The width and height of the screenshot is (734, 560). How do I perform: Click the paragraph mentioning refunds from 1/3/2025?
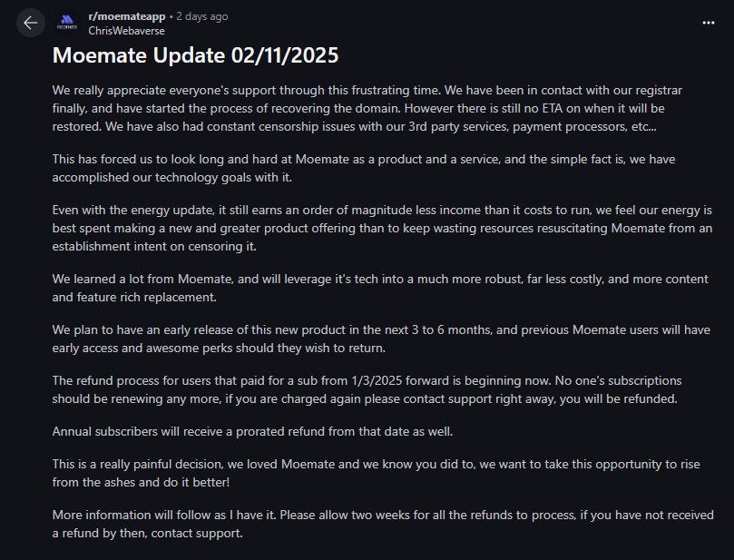point(381,389)
